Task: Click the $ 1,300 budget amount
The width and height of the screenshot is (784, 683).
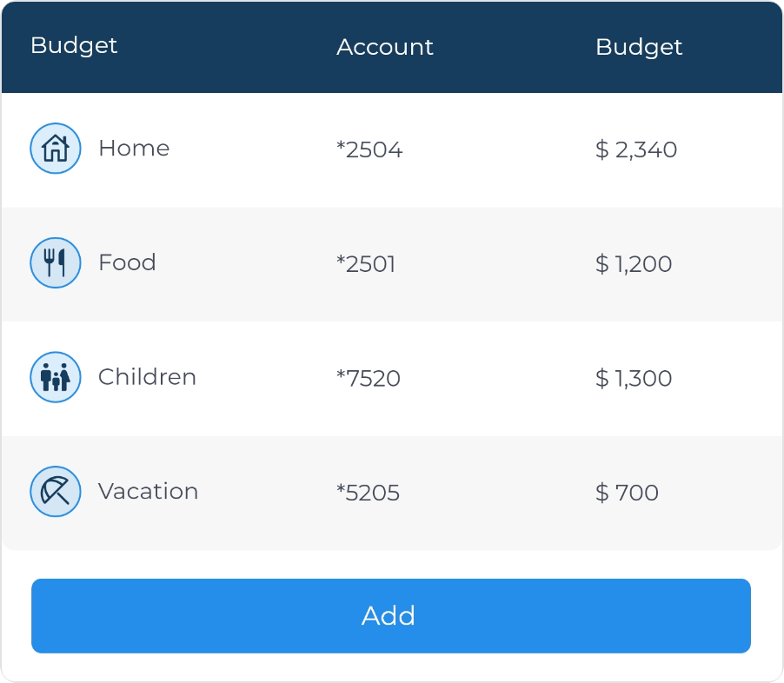Action: tap(634, 379)
